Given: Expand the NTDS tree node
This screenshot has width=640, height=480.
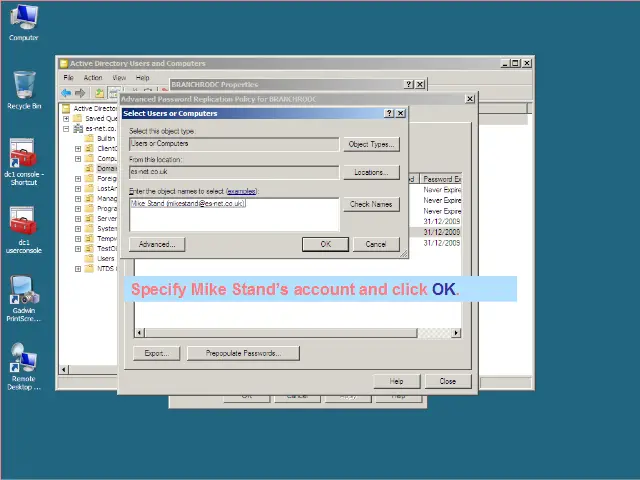Looking at the screenshot, I should pos(78,268).
